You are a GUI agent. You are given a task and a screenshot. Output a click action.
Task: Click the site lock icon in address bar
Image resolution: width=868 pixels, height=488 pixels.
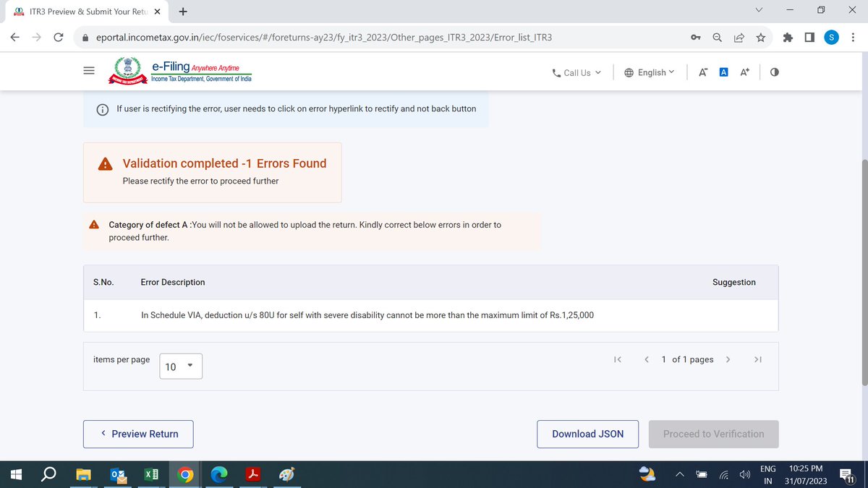[x=85, y=38]
